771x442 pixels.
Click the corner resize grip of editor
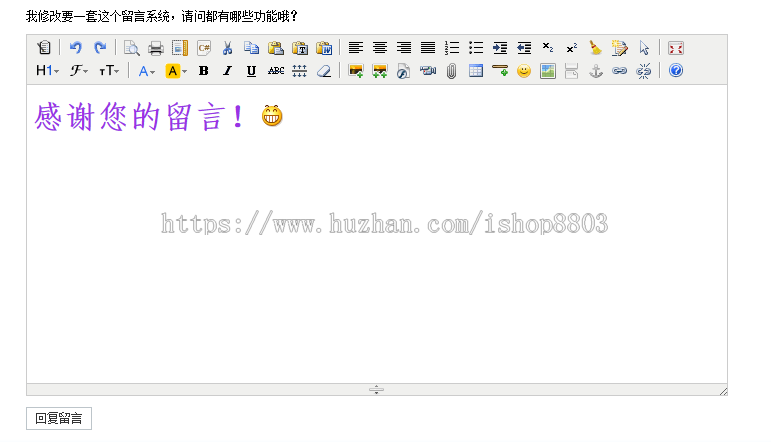[x=723, y=391]
